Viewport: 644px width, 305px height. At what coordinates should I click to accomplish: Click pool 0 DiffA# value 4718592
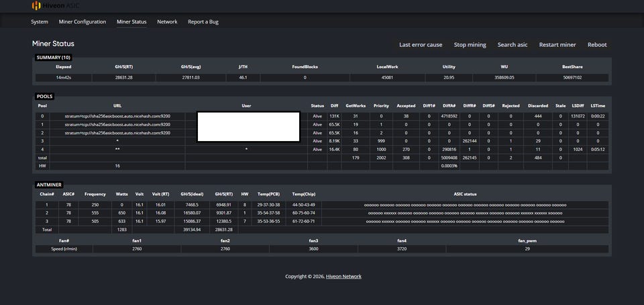click(x=449, y=116)
